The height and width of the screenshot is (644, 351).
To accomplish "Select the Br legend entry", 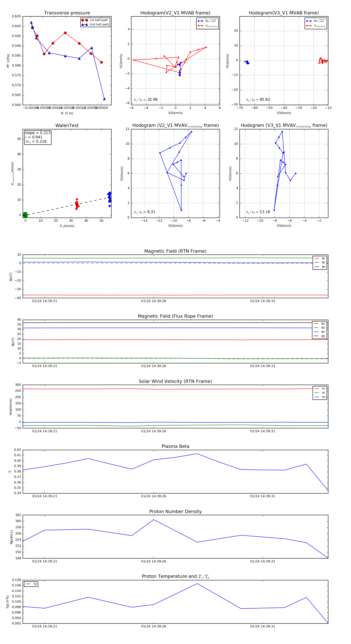I will point(320,259).
